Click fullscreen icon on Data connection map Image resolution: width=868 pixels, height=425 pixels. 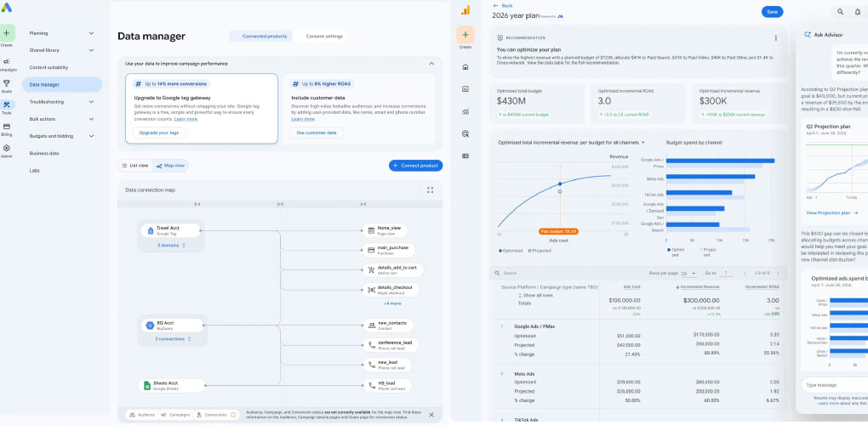point(430,190)
